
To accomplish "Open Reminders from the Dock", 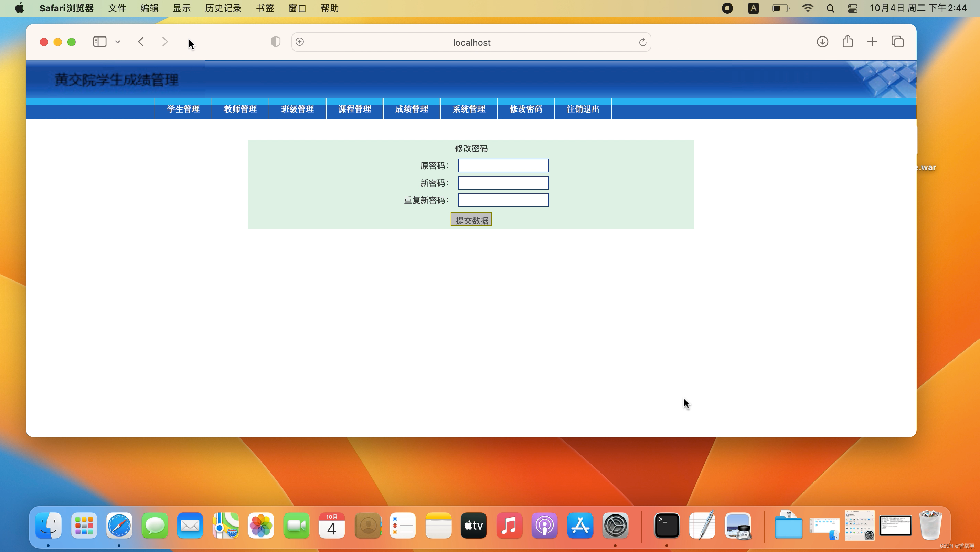I will 403,526.
